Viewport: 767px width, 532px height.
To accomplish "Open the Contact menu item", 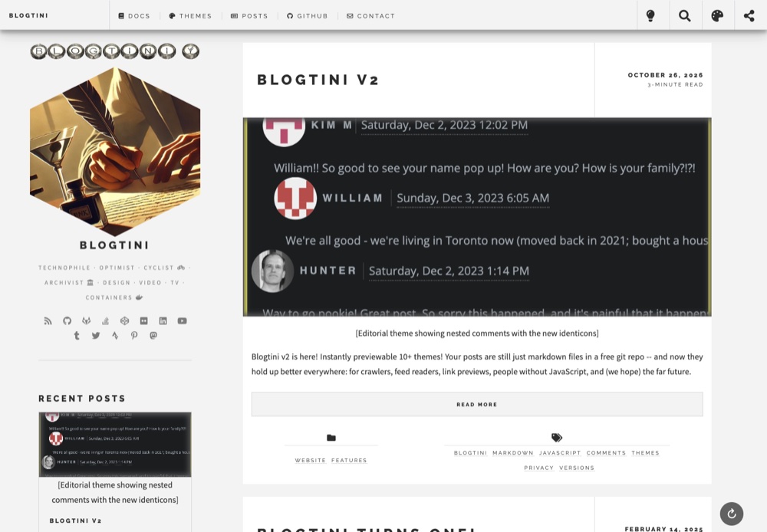I will [x=370, y=16].
